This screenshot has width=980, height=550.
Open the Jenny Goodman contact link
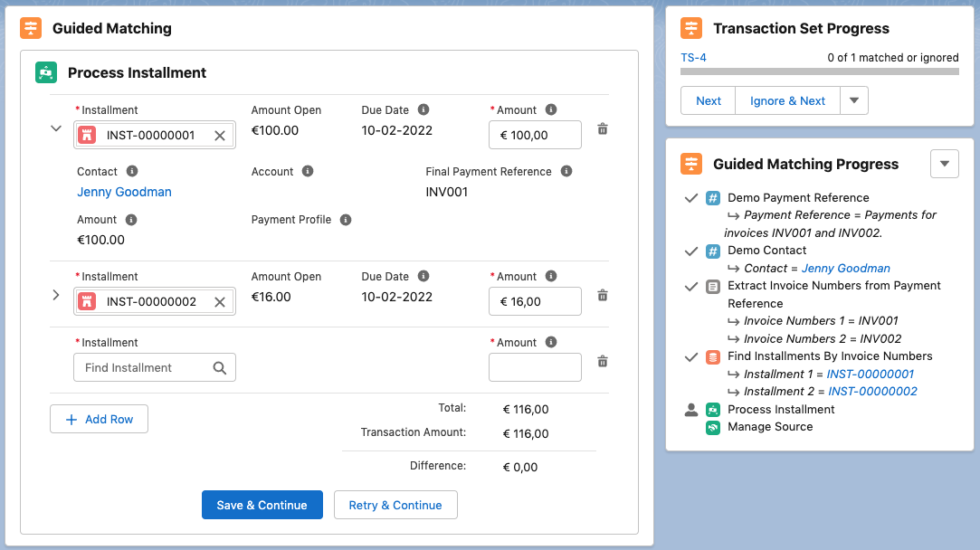124,192
